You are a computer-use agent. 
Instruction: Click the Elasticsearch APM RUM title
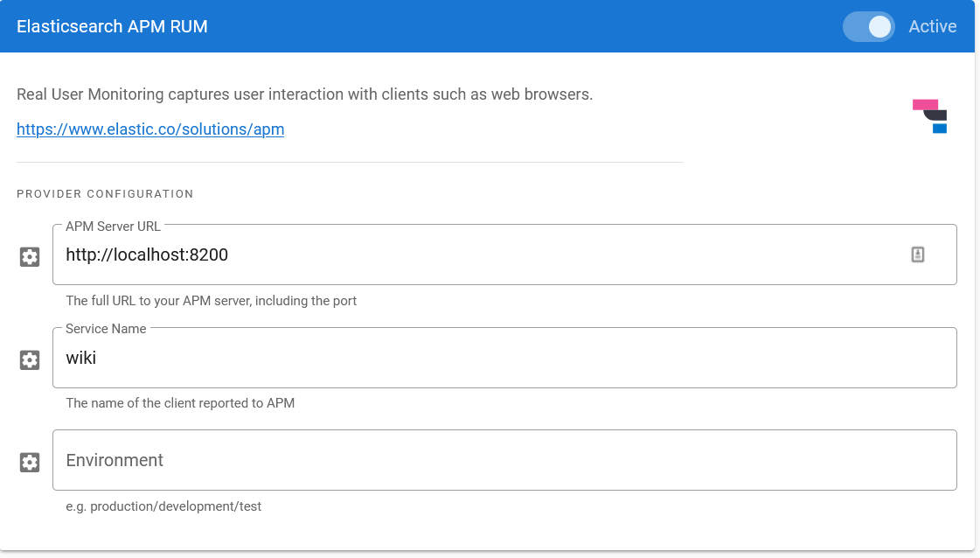(x=112, y=26)
